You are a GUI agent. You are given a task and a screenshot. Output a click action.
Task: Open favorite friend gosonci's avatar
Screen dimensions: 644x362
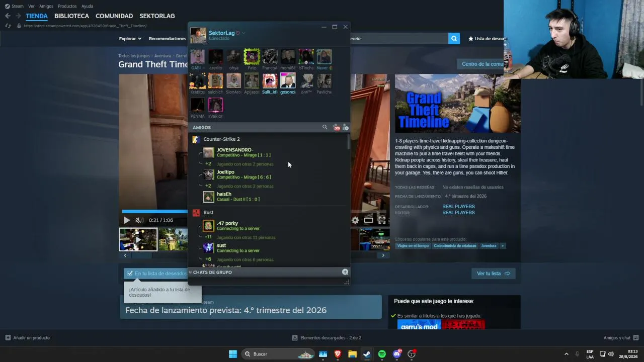click(x=288, y=81)
